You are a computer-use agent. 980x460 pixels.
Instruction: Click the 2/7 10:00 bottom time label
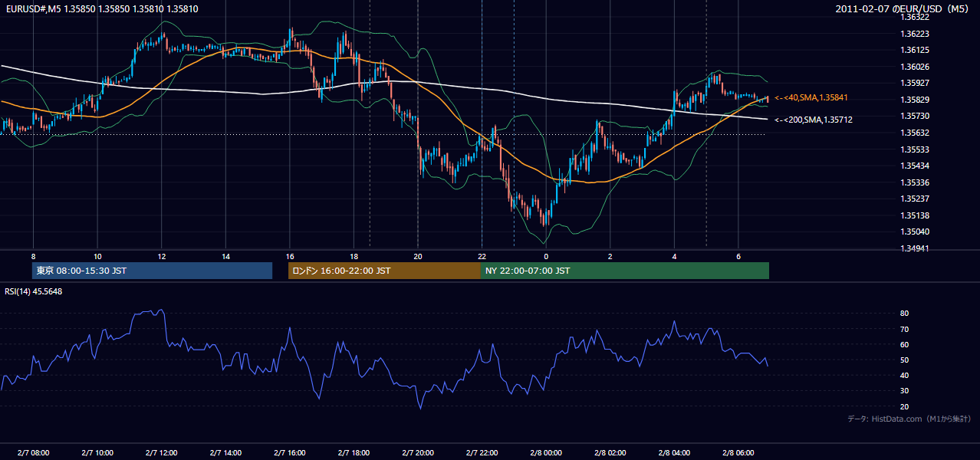(97, 453)
